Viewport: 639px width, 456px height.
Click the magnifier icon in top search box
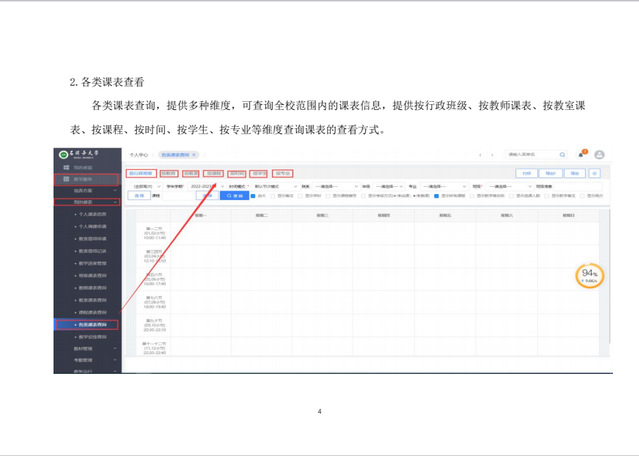pyautogui.click(x=562, y=155)
